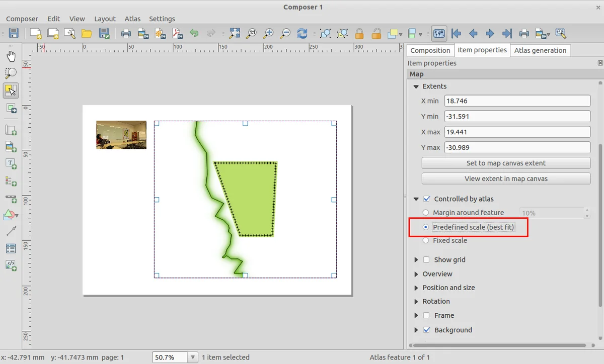Screen dimensions: 604x364
Task: Select the Add new label tool
Action: pos(11,163)
